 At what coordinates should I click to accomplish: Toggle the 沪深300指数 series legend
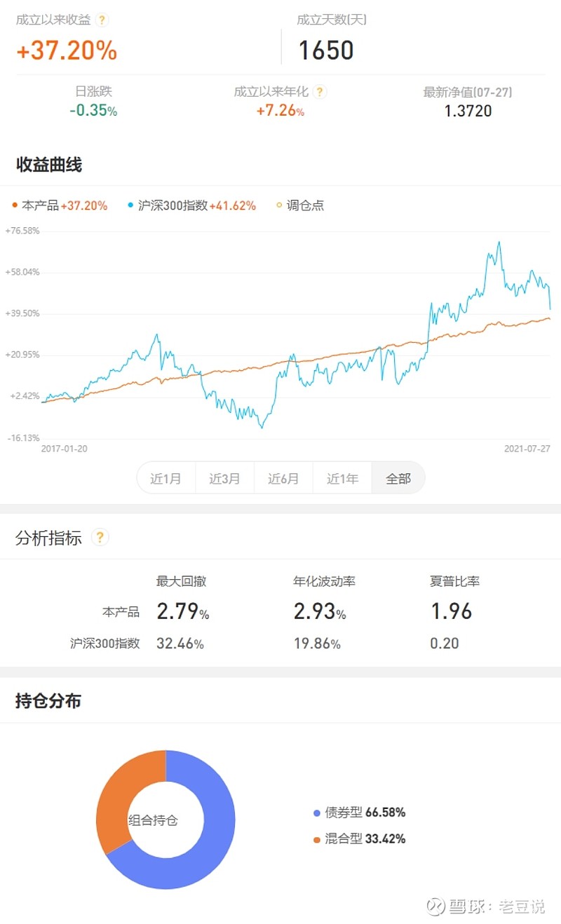tap(191, 205)
